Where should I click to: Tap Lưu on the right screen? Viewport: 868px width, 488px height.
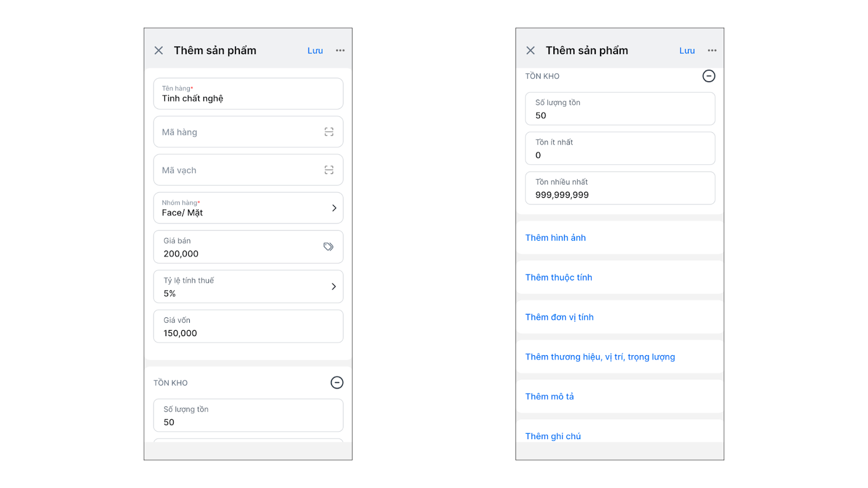(687, 50)
